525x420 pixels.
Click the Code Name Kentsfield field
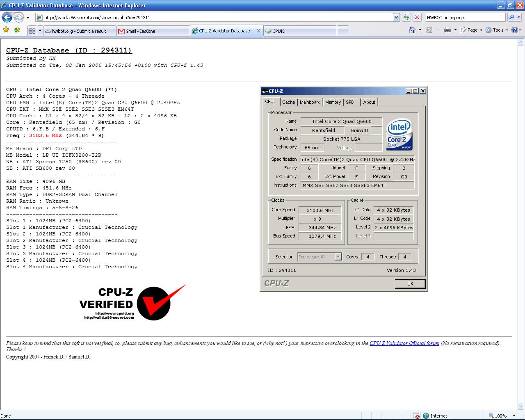point(324,130)
